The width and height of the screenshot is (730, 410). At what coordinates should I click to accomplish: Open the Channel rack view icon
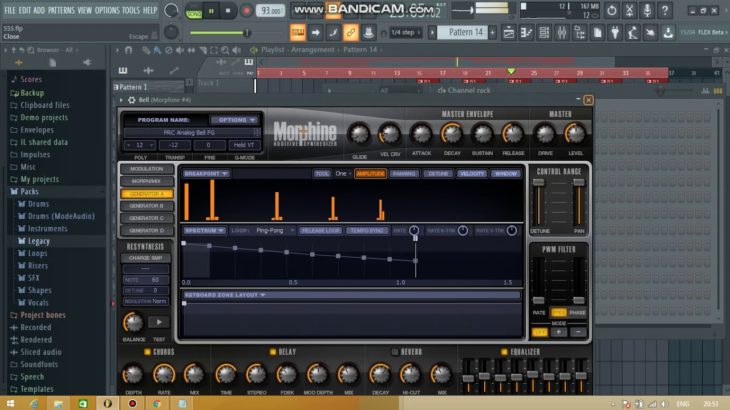pyautogui.click(x=544, y=33)
